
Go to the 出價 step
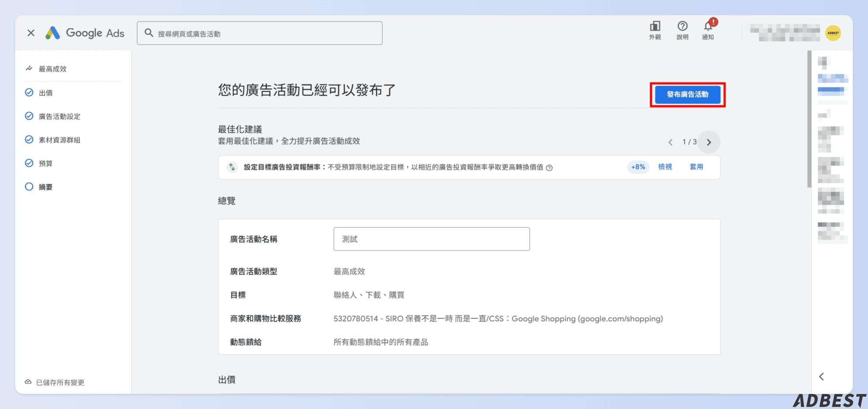pyautogui.click(x=46, y=93)
